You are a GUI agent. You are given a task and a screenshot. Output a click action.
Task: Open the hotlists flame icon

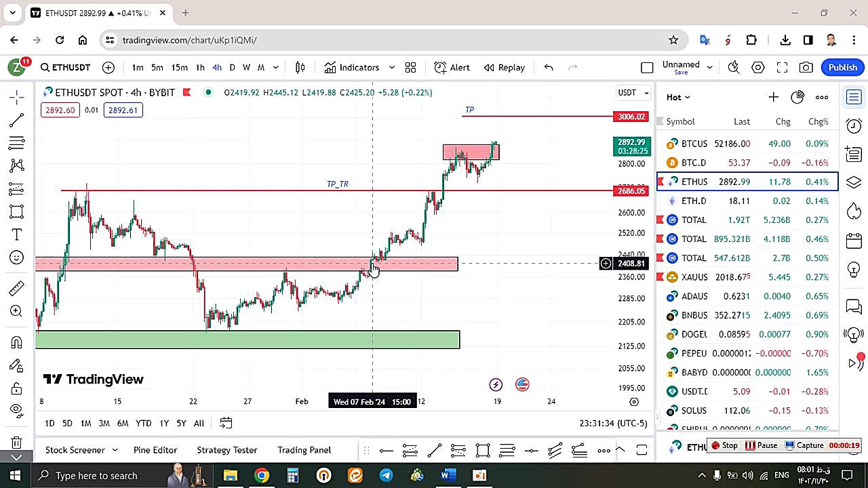[x=854, y=211]
